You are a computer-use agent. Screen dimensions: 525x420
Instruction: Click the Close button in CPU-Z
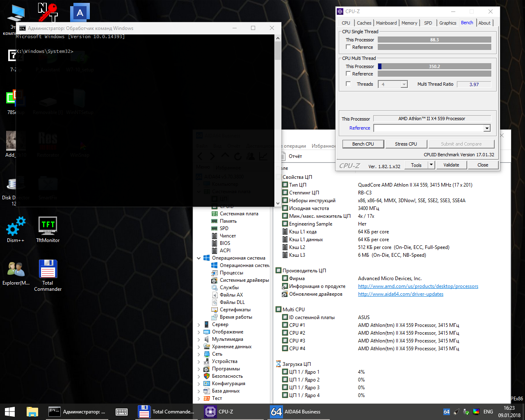point(483,165)
